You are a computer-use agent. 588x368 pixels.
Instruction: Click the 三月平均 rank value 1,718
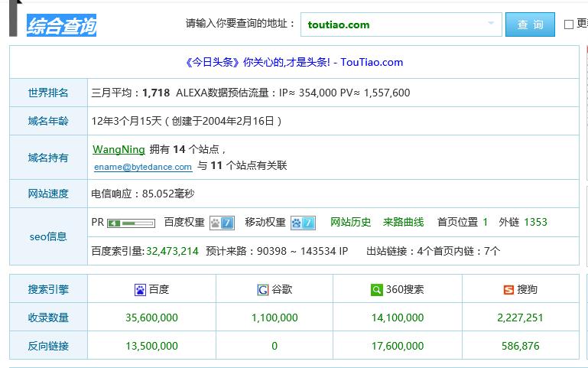click(156, 93)
